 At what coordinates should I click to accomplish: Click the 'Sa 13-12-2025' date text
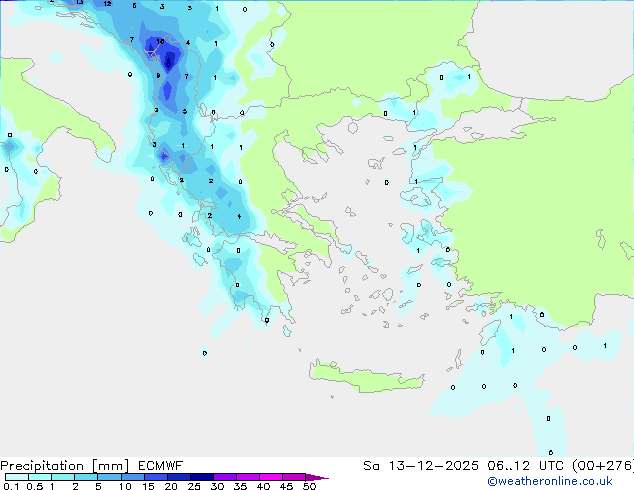[421, 466]
